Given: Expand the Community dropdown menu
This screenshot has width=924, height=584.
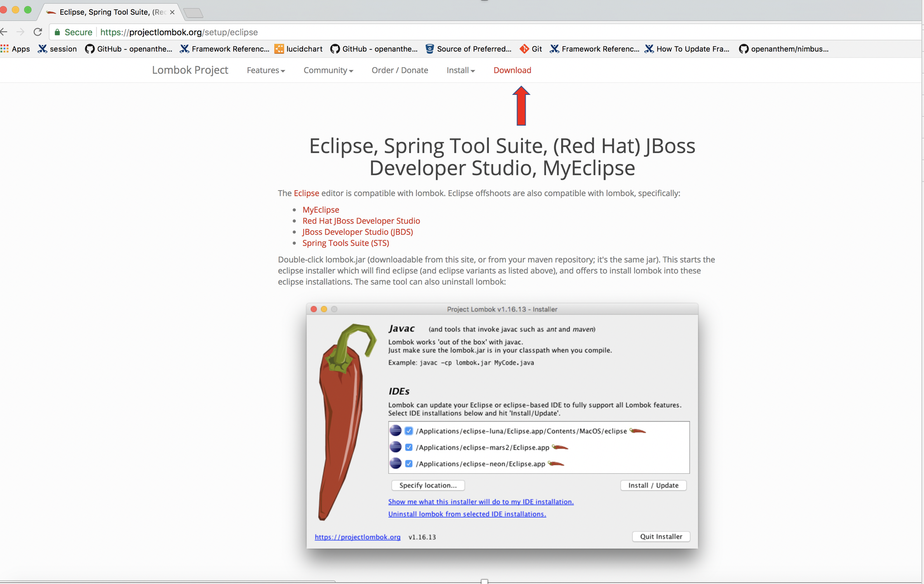Looking at the screenshot, I should 328,70.
